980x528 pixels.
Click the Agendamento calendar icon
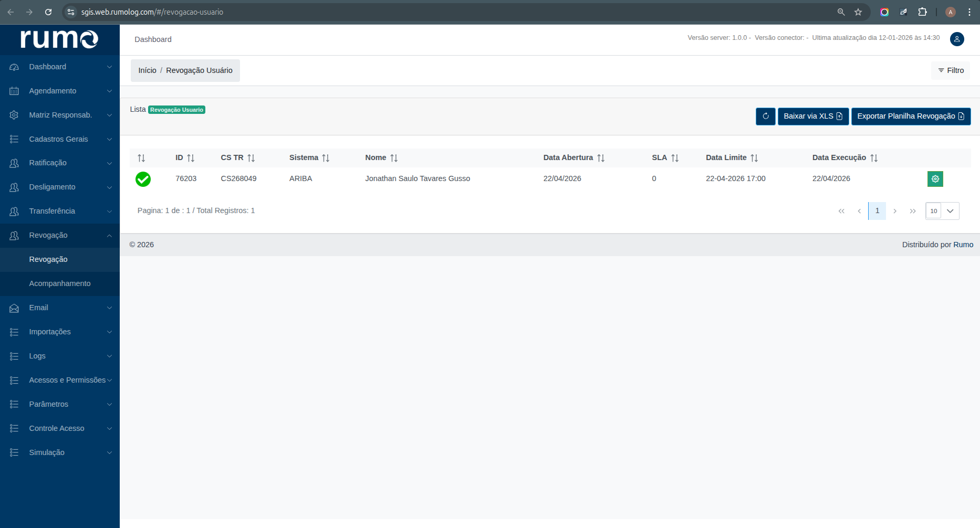click(14, 91)
